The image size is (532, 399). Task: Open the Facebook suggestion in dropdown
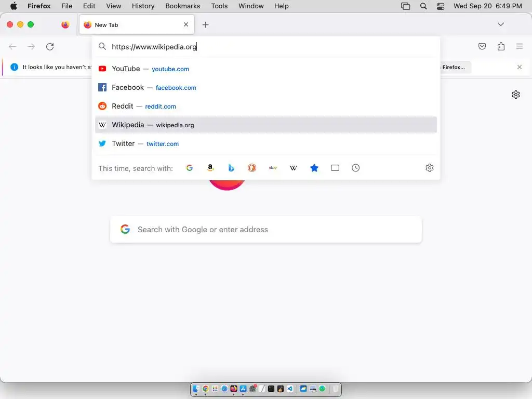click(x=265, y=87)
